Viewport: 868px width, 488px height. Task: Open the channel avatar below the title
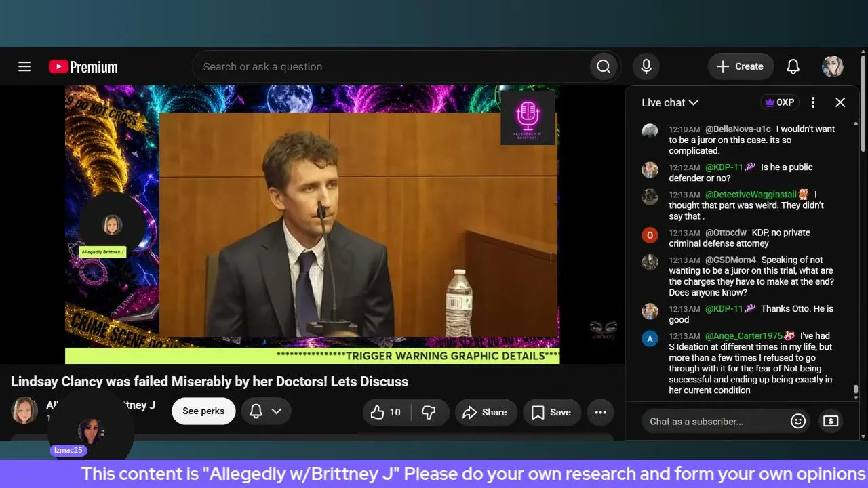[x=24, y=411]
